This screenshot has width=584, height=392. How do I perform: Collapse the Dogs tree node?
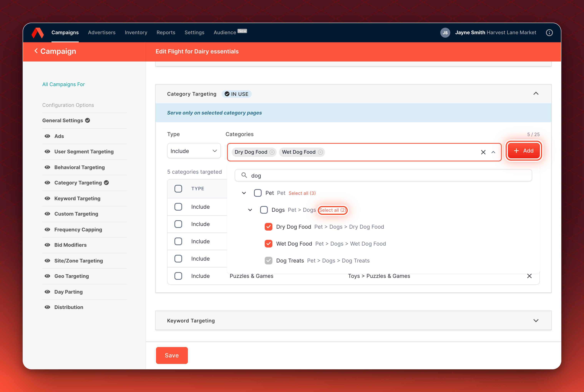tap(250, 210)
